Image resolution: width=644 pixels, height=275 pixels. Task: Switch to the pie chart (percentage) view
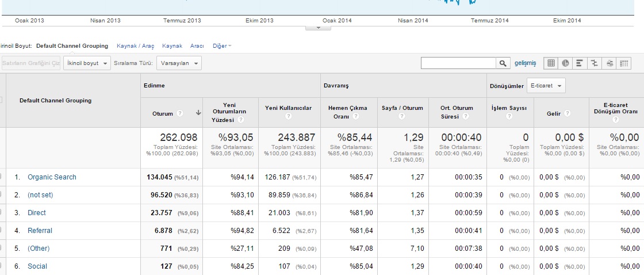(x=565, y=63)
